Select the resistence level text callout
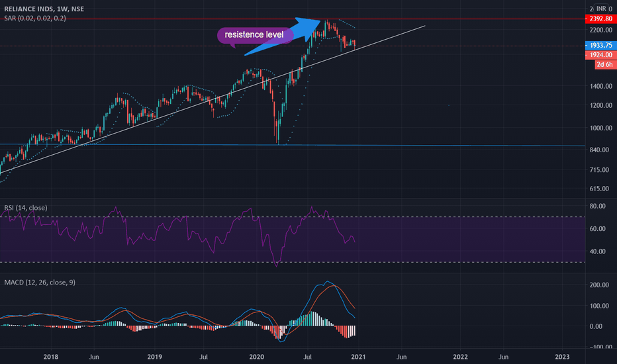Viewport: 617px width, 364px height. pyautogui.click(x=254, y=35)
